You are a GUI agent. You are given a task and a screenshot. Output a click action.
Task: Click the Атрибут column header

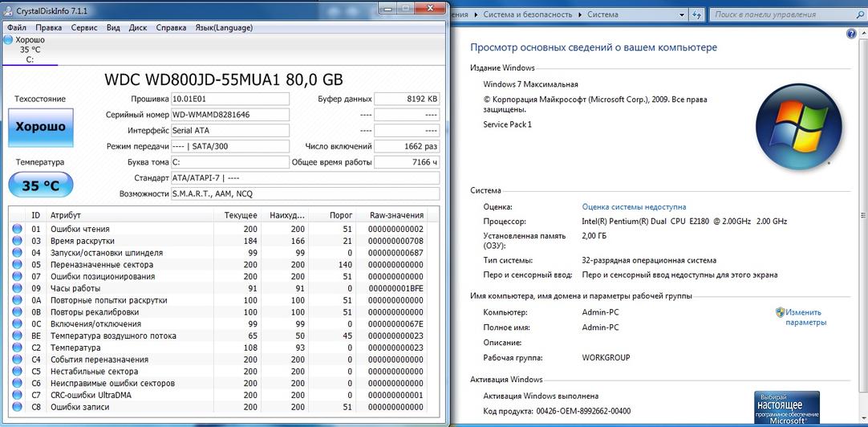click(129, 215)
